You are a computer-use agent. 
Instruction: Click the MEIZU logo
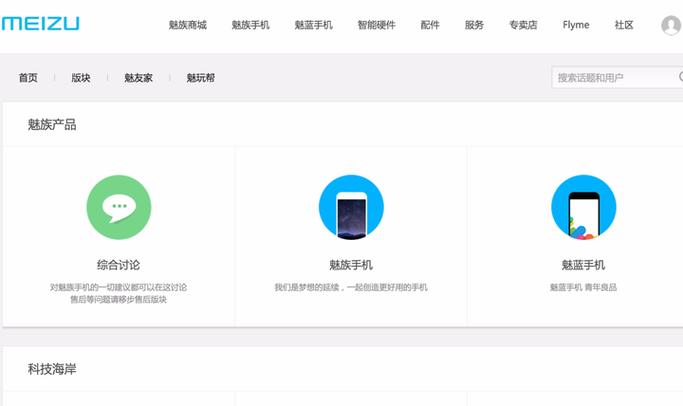[40, 24]
